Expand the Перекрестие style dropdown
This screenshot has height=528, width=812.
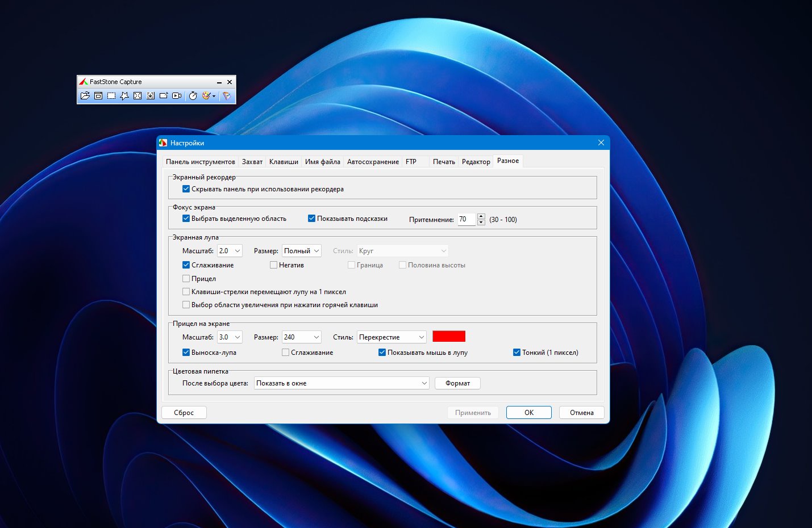(392, 337)
